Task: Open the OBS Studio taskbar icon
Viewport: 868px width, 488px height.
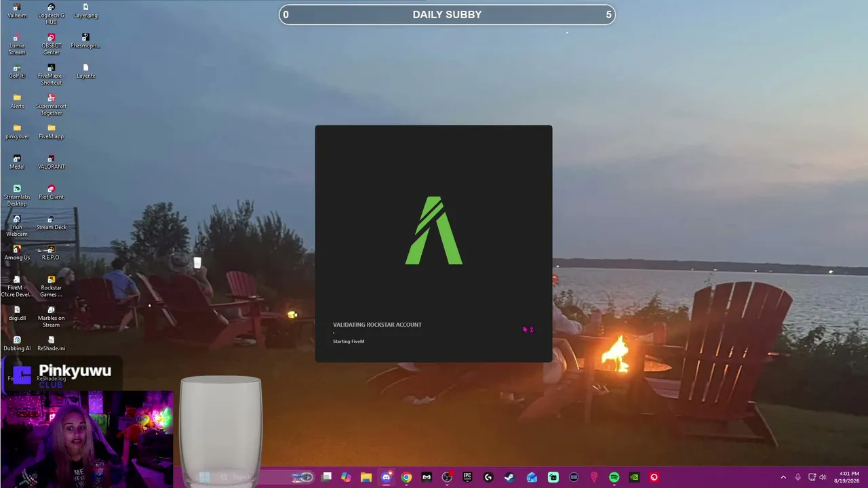Action: [x=447, y=477]
